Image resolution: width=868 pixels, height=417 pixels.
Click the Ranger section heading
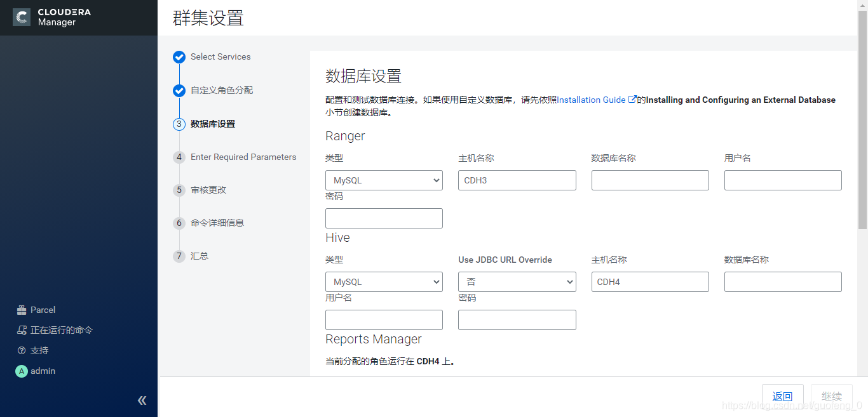345,136
